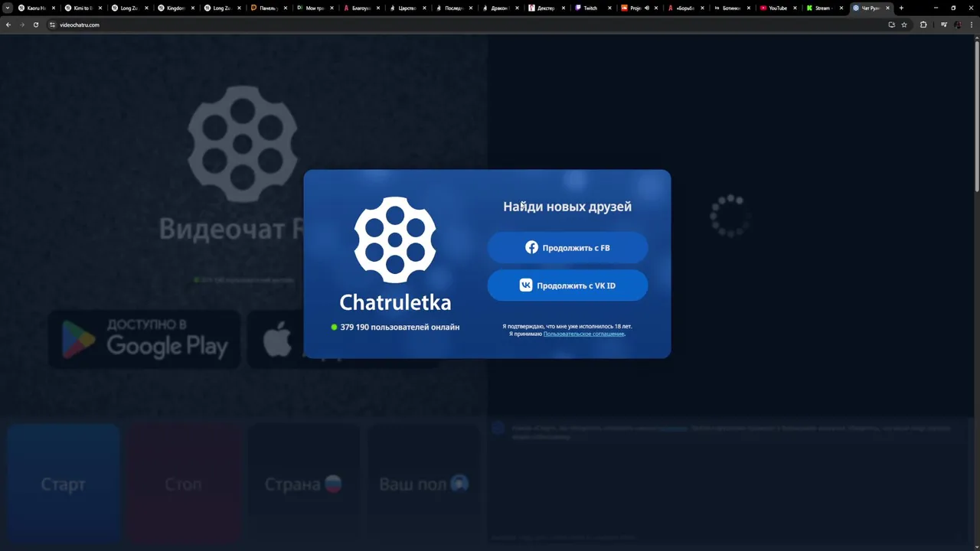Switch to the Панель tab

[x=269, y=8]
